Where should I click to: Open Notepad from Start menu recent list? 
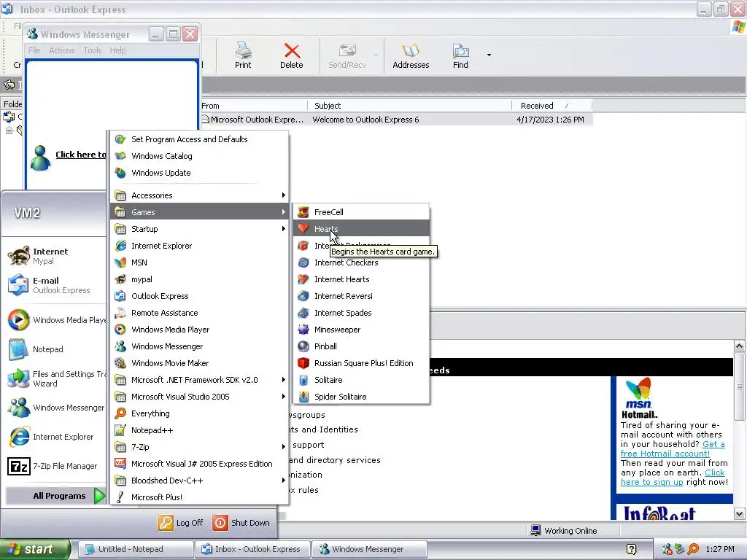(55, 349)
